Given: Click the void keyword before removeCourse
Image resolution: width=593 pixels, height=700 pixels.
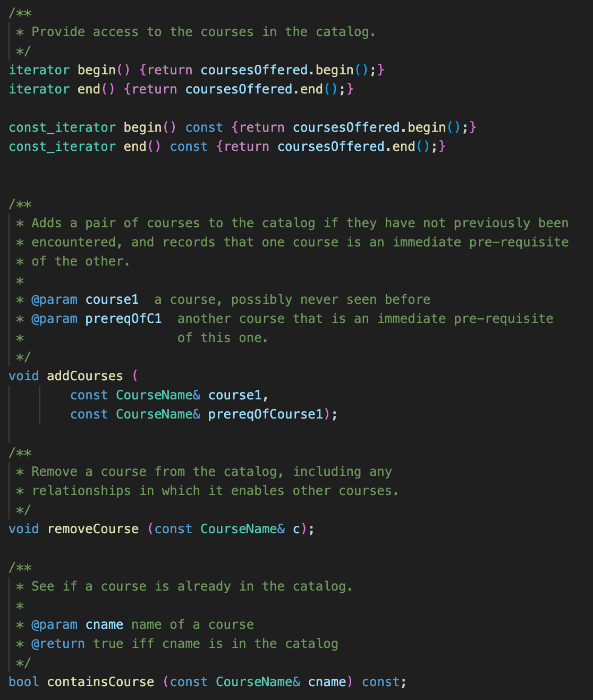Looking at the screenshot, I should pyautogui.click(x=24, y=529).
